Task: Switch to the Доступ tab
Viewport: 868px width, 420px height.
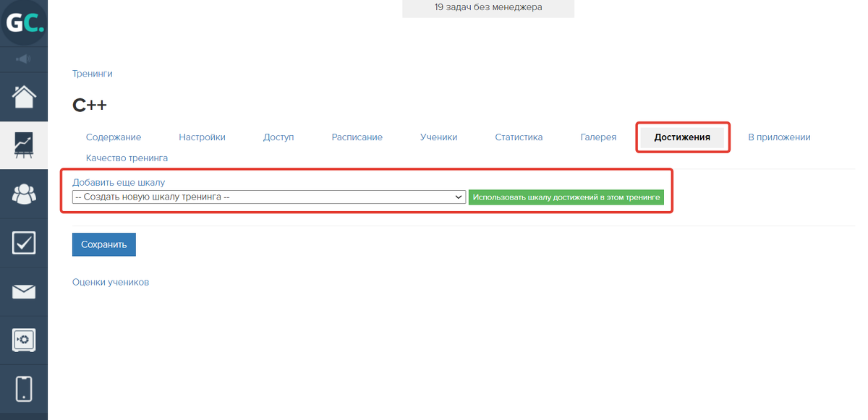Action: (278, 137)
